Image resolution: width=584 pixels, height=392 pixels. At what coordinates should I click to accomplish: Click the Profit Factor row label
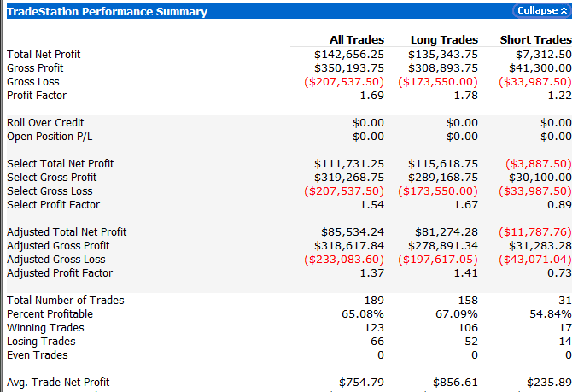pos(37,96)
